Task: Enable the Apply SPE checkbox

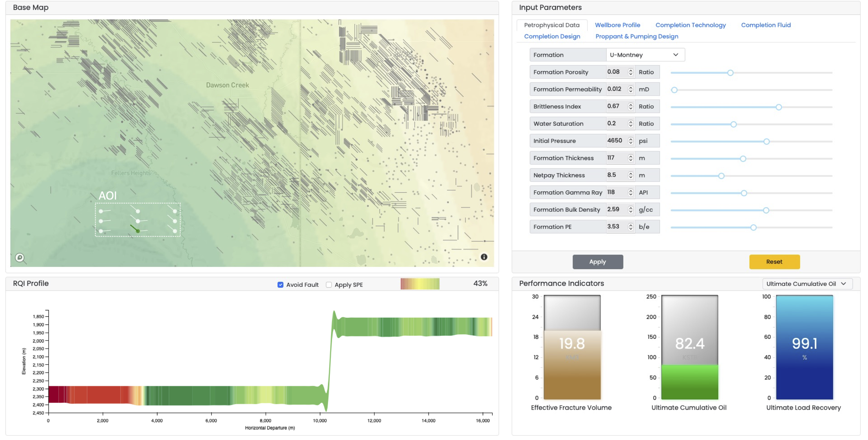Action: pos(328,284)
